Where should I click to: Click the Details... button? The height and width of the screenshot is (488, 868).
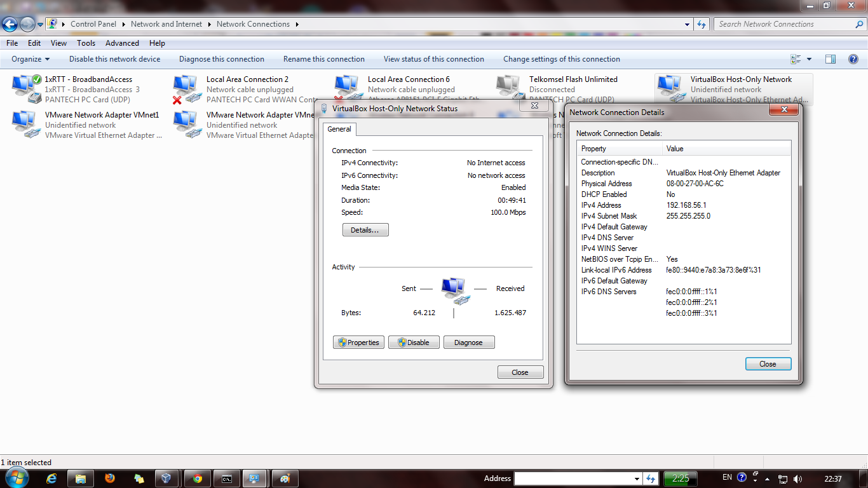[x=365, y=230]
